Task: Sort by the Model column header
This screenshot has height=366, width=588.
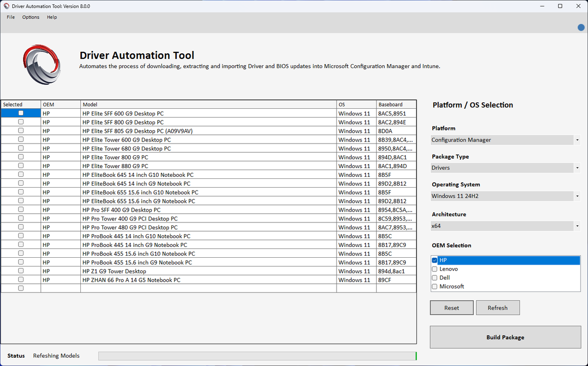Action: point(208,104)
